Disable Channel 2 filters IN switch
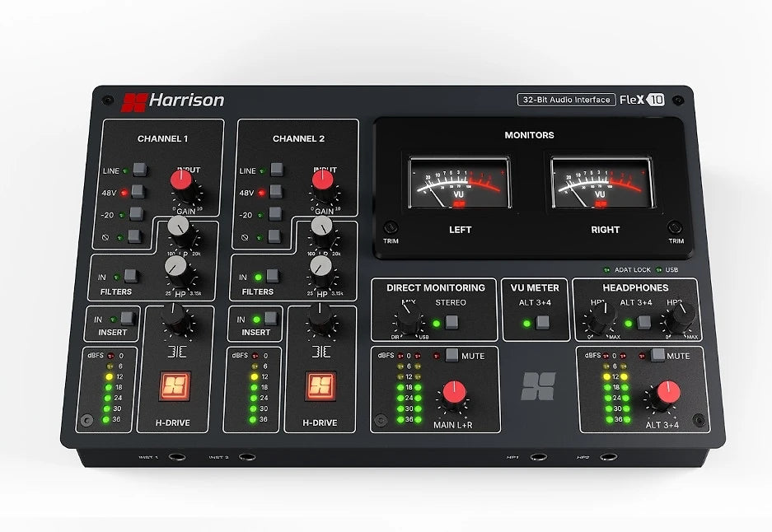The height and width of the screenshot is (532, 772). point(272,276)
